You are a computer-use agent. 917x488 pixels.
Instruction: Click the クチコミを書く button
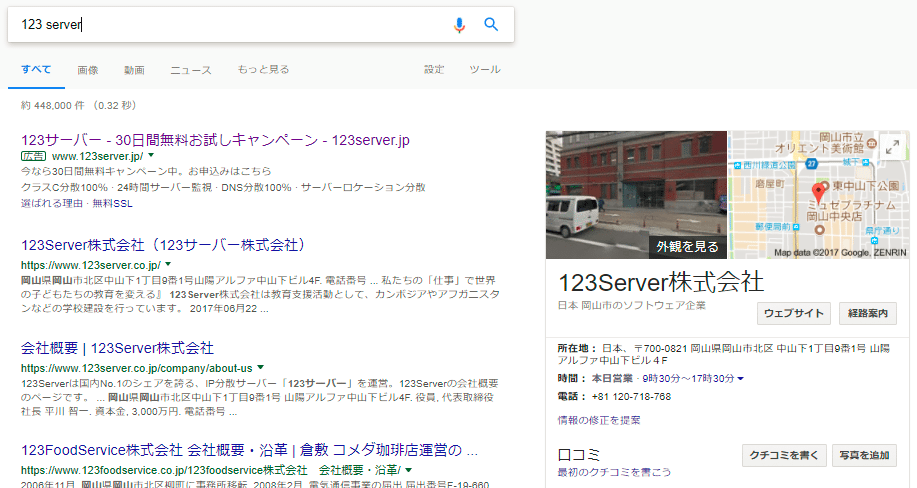[x=784, y=455]
